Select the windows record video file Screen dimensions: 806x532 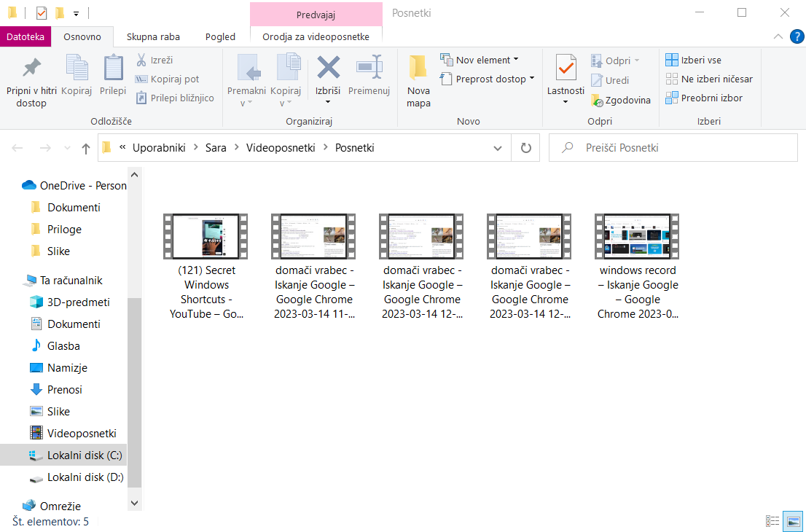pyautogui.click(x=638, y=266)
